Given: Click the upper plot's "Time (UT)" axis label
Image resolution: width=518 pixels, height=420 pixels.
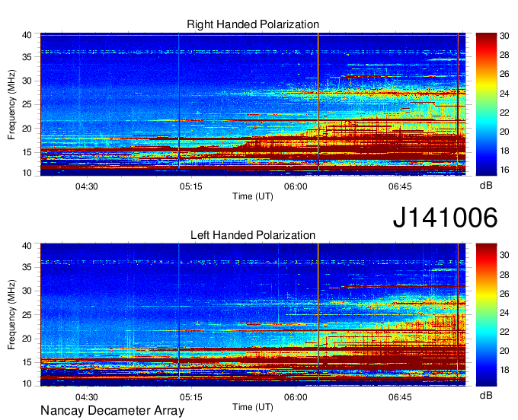Looking at the screenshot, I should 253,196.
